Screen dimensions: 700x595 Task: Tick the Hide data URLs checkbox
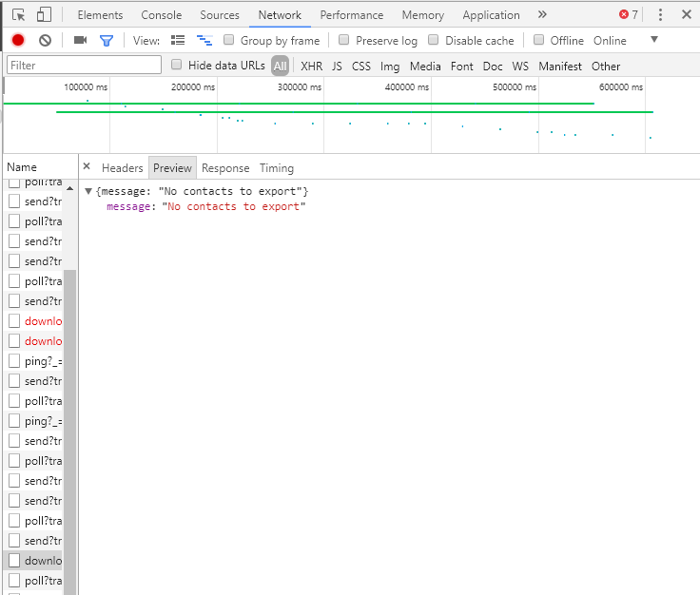(x=177, y=66)
